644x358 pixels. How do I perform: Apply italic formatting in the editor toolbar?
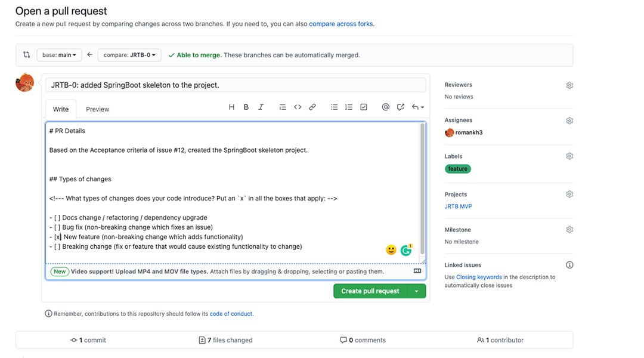point(261,107)
